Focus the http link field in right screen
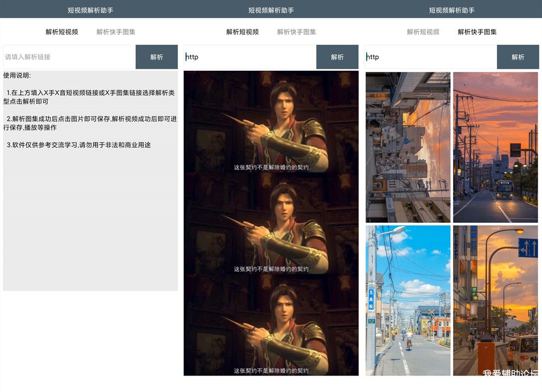The height and width of the screenshot is (392, 542). coord(431,57)
